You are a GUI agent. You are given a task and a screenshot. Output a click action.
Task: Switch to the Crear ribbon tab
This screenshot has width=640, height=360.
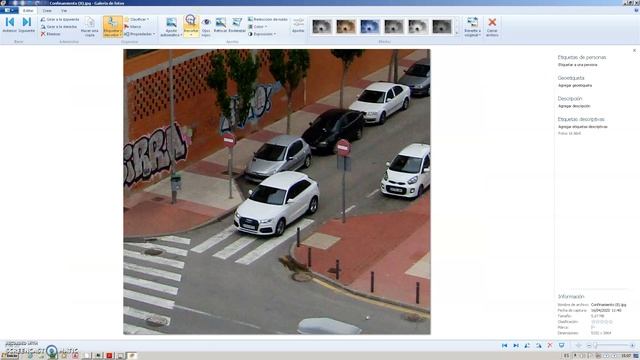click(47, 11)
